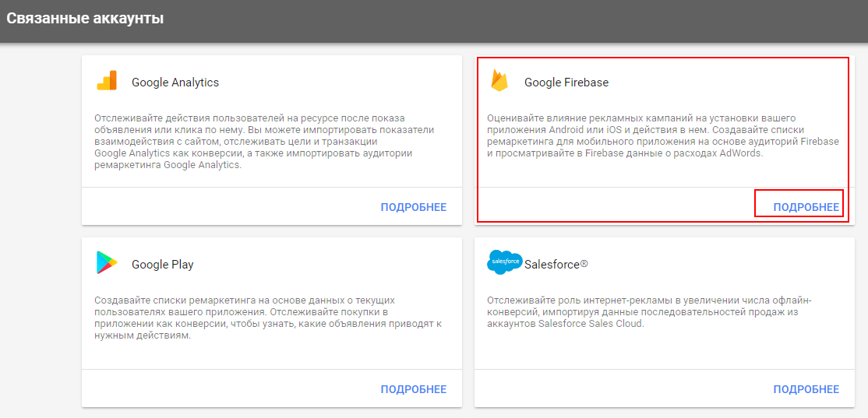The width and height of the screenshot is (868, 418).
Task: Open ПОДРОБНЕЕ in the Google Play card
Action: tap(414, 389)
